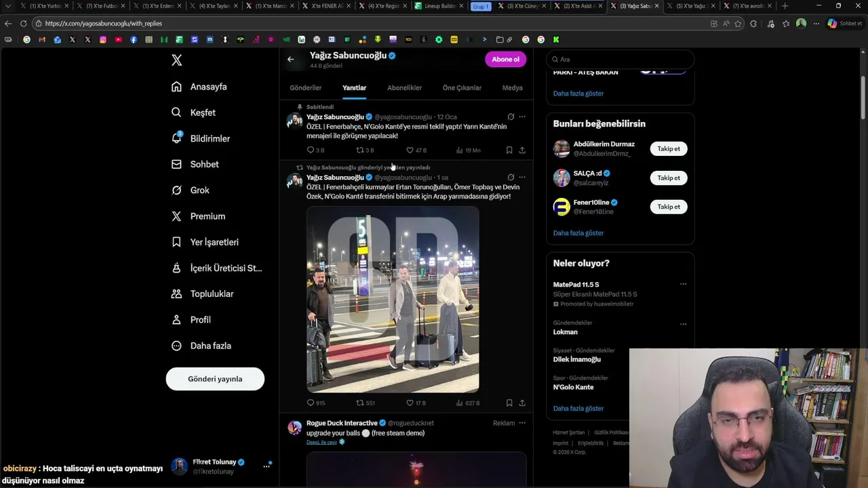Viewport: 868px width, 488px height.
Task: Open Fikret Tolunay account options dots
Action: tap(267, 466)
